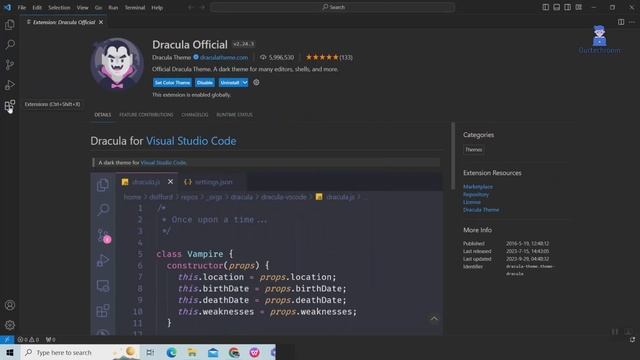Viewport: 640px width, 360px height.
Task: Click the remote window status bar icon
Action: click(7, 339)
